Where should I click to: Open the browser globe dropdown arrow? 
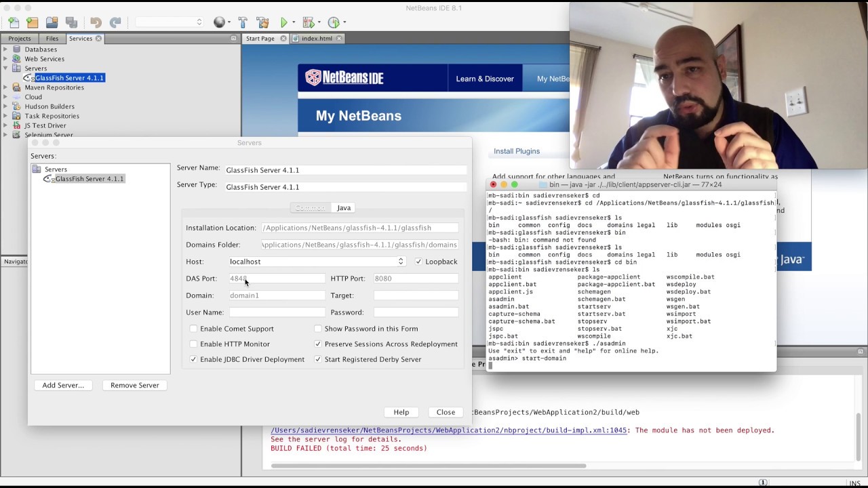229,22
